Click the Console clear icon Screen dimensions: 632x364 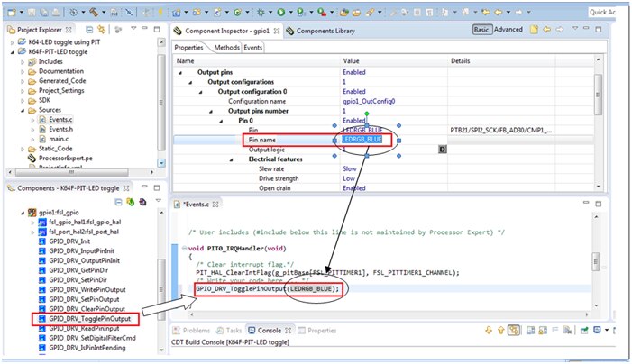pos(567,331)
